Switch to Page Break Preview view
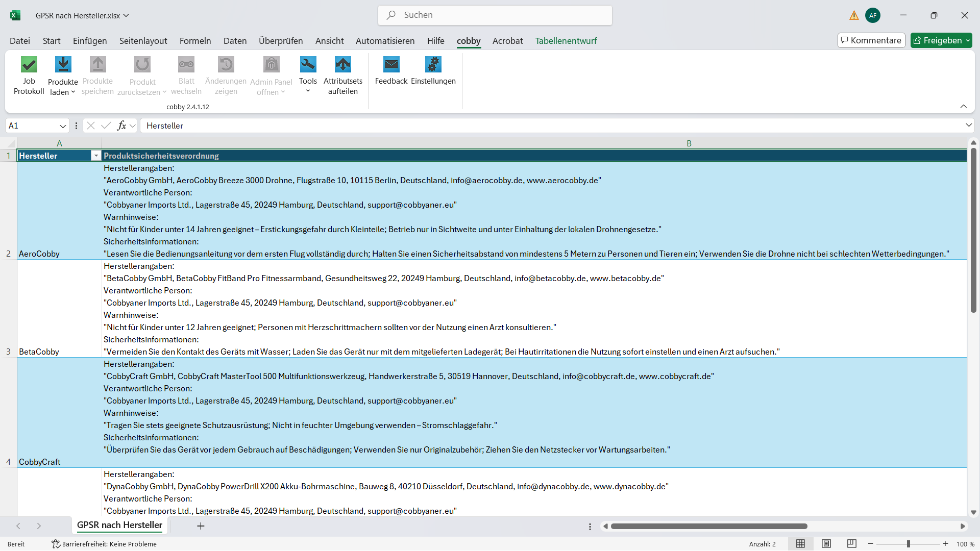This screenshot has width=980, height=551. click(851, 544)
